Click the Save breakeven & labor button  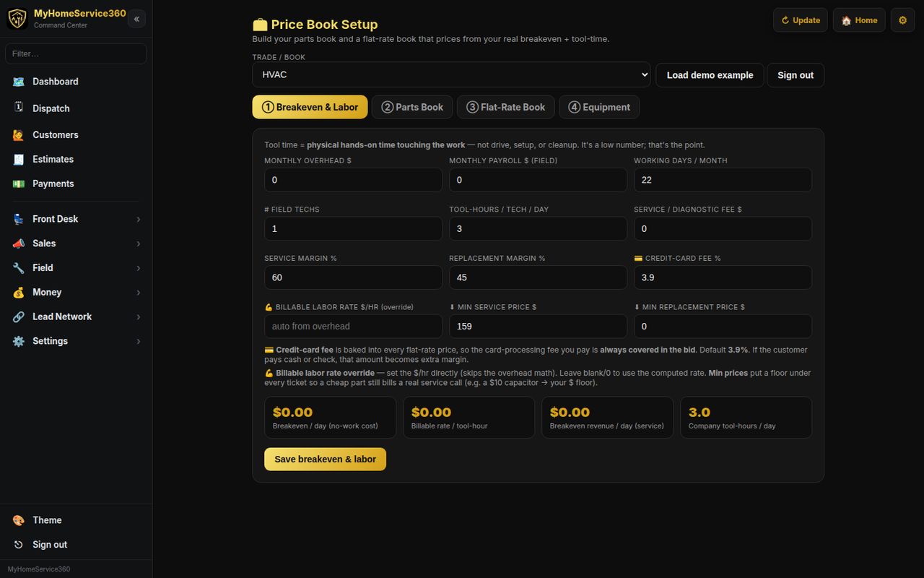[x=325, y=460]
